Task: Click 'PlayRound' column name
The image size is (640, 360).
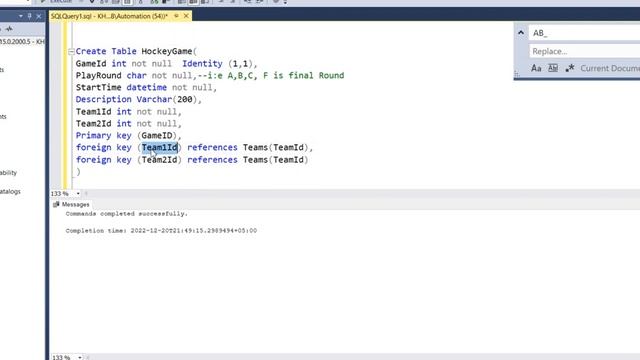Action: (x=98, y=76)
